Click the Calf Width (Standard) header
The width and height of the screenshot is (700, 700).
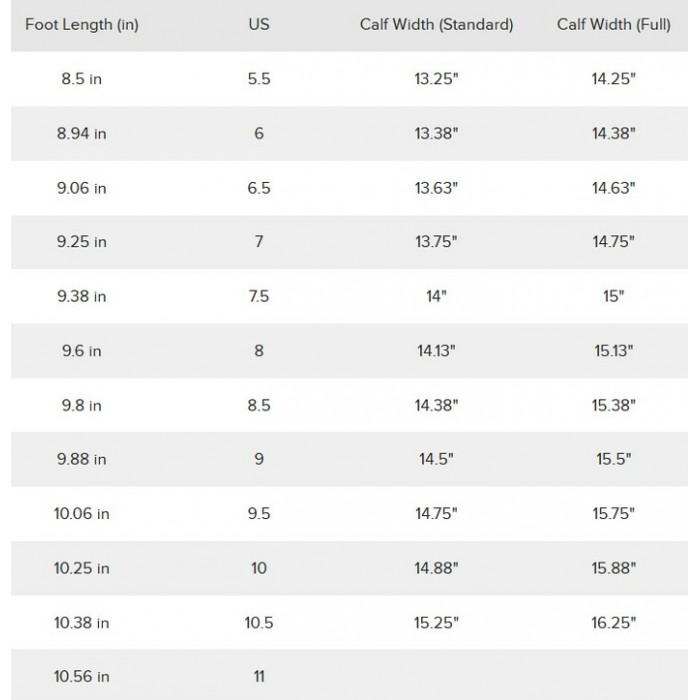coord(436,25)
